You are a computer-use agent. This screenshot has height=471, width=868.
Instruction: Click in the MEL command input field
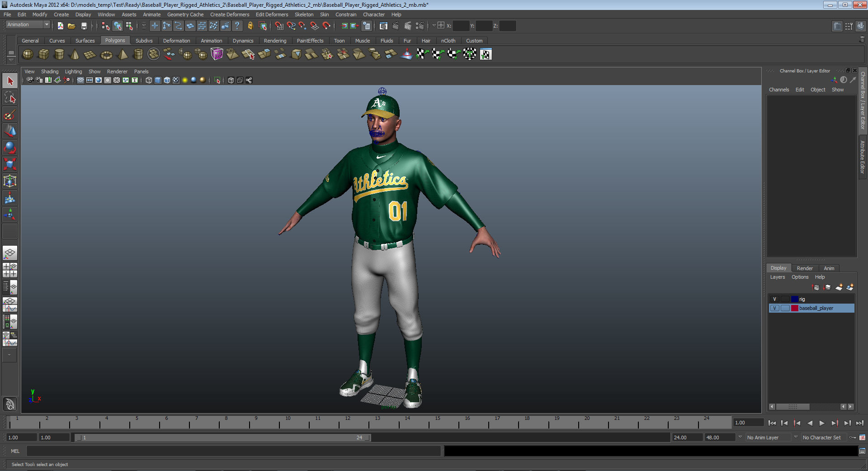[x=233, y=451]
